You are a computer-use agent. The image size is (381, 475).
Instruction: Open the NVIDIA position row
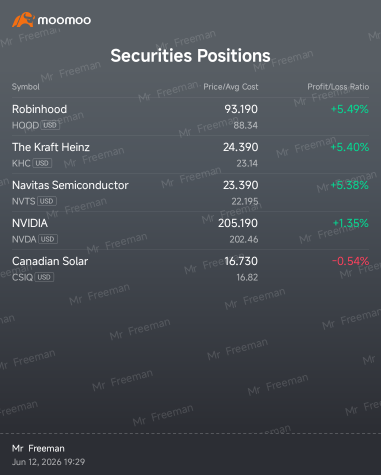coord(190,231)
